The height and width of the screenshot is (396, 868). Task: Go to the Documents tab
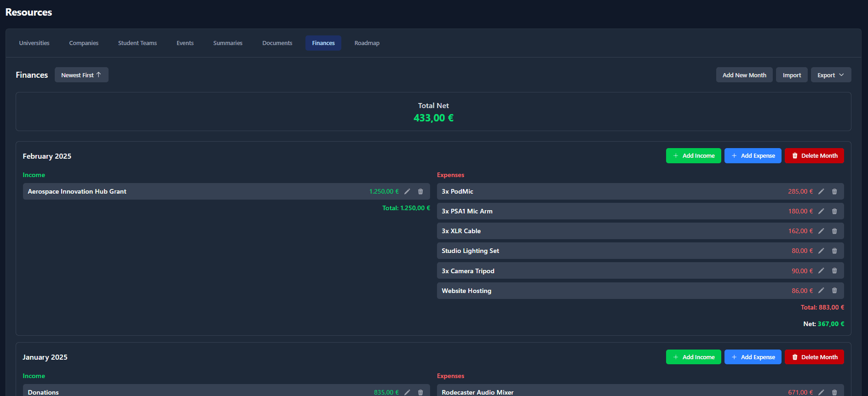click(x=277, y=43)
